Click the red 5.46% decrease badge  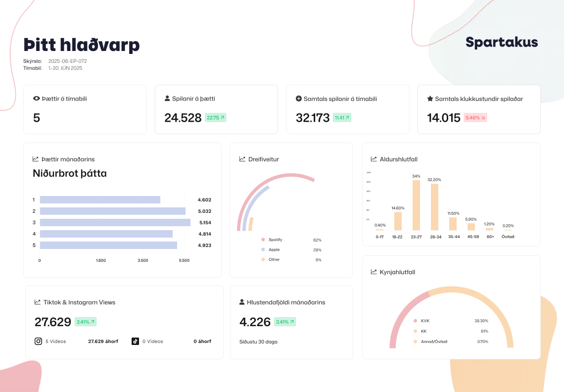pos(475,118)
